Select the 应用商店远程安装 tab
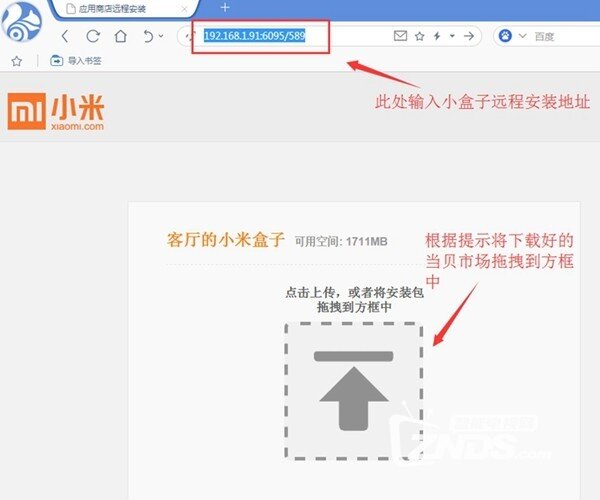Image resolution: width=600 pixels, height=500 pixels. 124,9
